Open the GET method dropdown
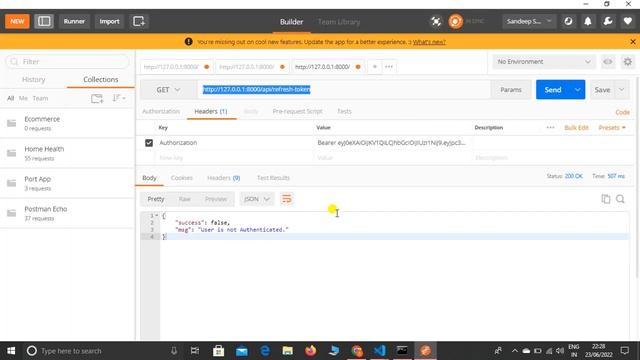Screen dimensions: 640x360 168,90
